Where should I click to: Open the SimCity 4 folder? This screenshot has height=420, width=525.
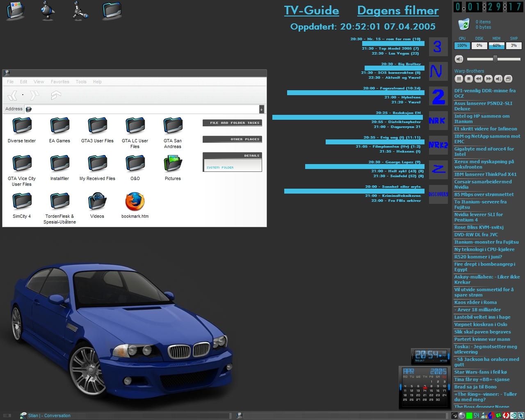point(22,206)
